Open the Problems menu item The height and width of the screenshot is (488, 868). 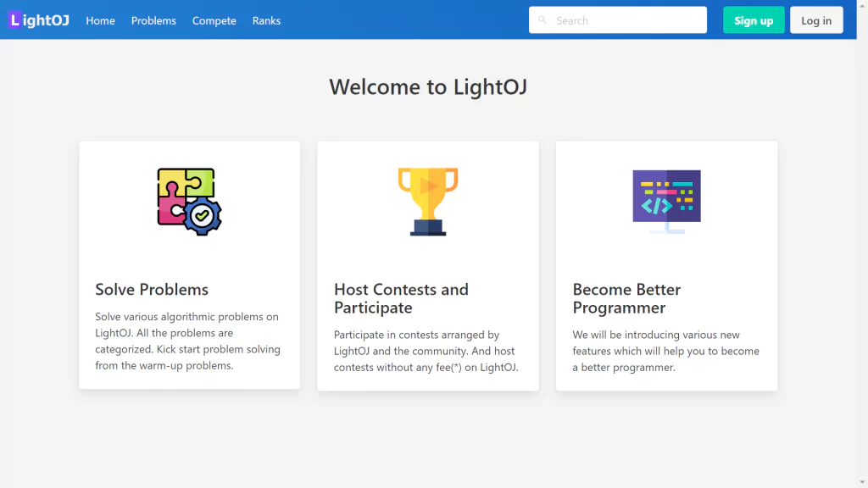153,20
